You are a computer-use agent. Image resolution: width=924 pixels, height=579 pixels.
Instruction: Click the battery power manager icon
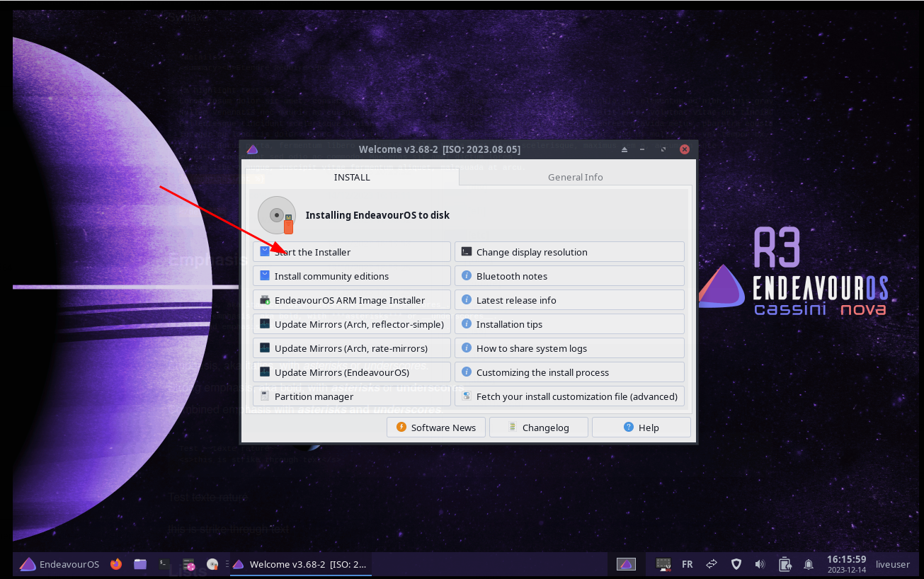tap(785, 564)
